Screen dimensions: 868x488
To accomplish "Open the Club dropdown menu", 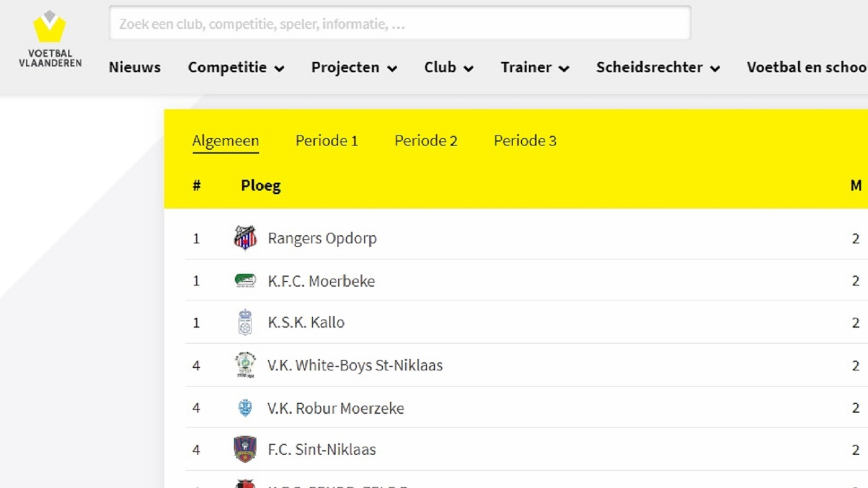I will click(449, 67).
